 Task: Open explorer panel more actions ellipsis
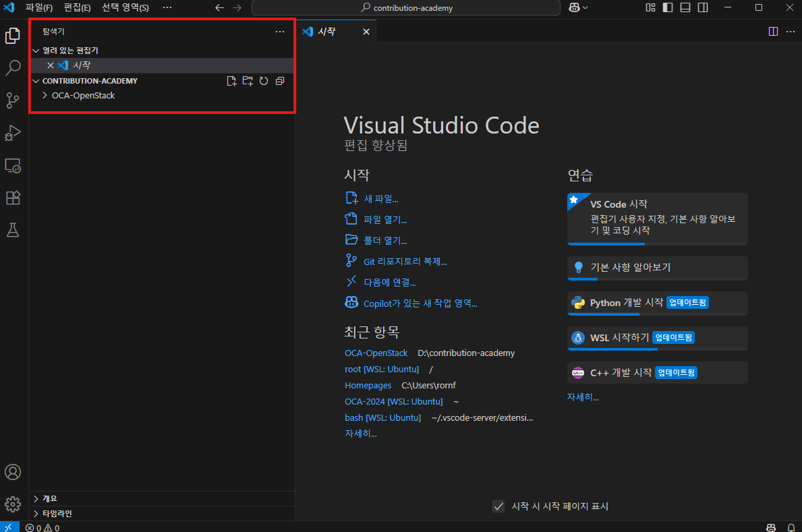280,32
